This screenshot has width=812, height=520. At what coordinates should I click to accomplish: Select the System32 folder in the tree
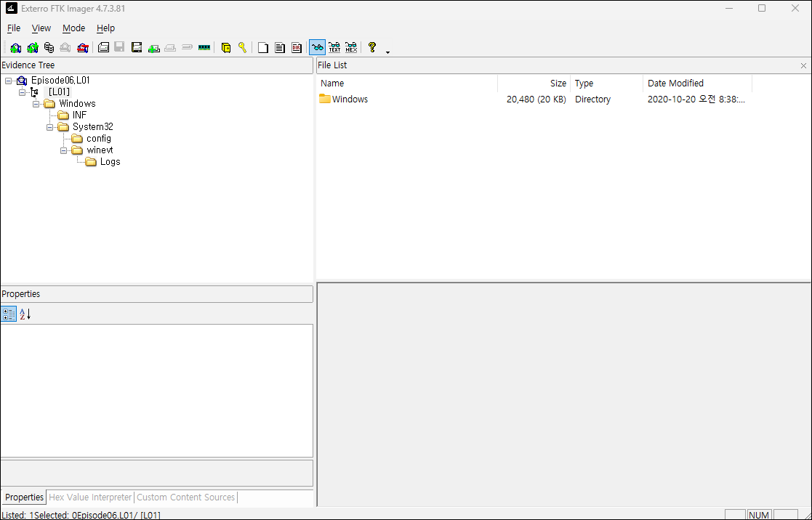click(93, 127)
